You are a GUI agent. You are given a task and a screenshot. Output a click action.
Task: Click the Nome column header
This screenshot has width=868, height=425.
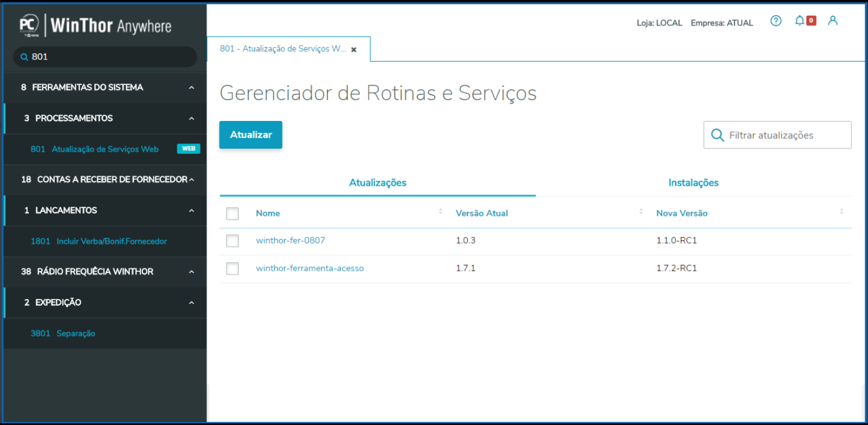268,213
